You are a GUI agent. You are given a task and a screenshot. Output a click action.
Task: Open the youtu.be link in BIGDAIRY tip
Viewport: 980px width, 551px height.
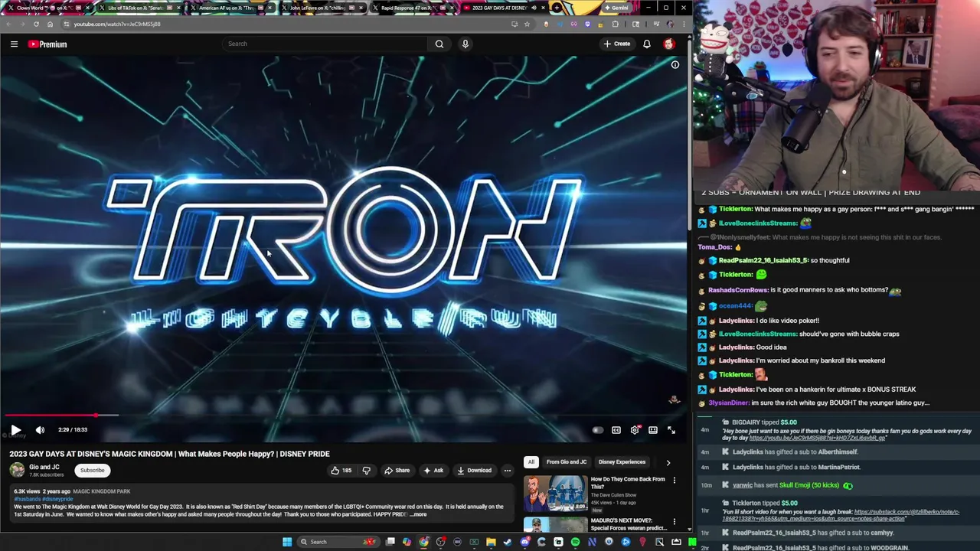(818, 438)
